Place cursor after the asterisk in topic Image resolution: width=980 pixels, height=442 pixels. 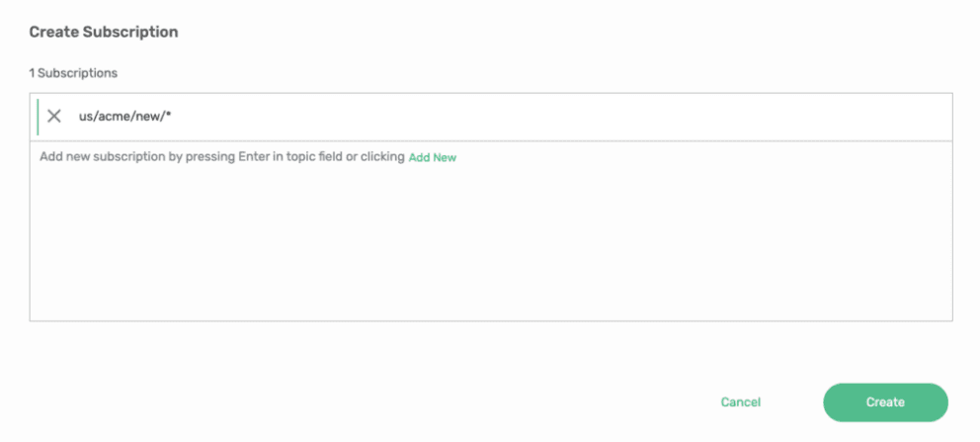[x=174, y=117]
